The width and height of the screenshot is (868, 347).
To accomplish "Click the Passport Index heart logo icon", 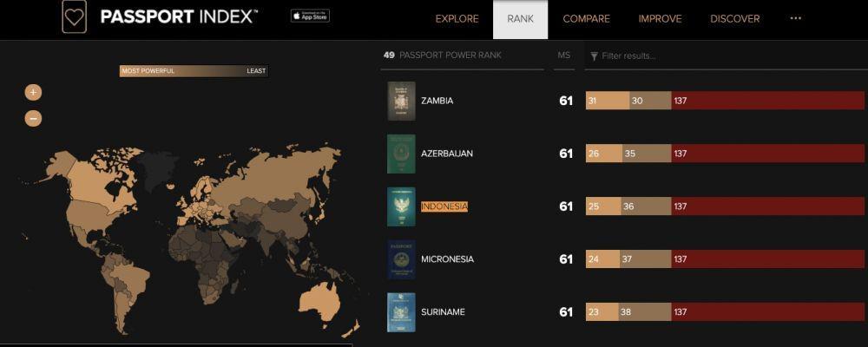I will point(74,16).
